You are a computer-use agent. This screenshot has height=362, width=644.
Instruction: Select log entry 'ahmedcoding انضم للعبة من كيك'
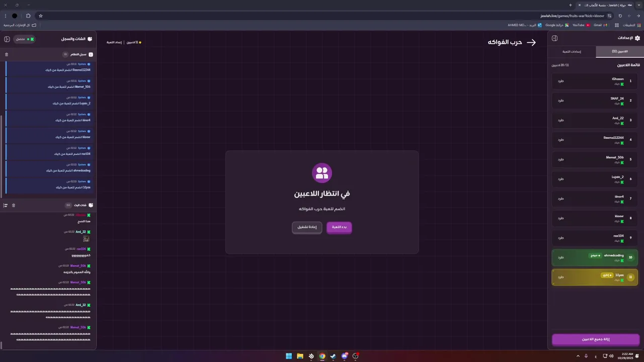coord(49,168)
